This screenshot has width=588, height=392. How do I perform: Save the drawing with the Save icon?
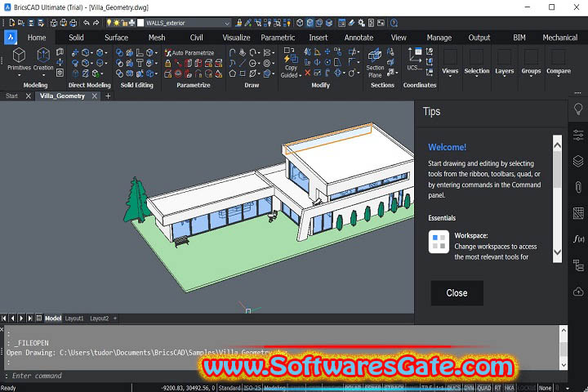coord(32,23)
